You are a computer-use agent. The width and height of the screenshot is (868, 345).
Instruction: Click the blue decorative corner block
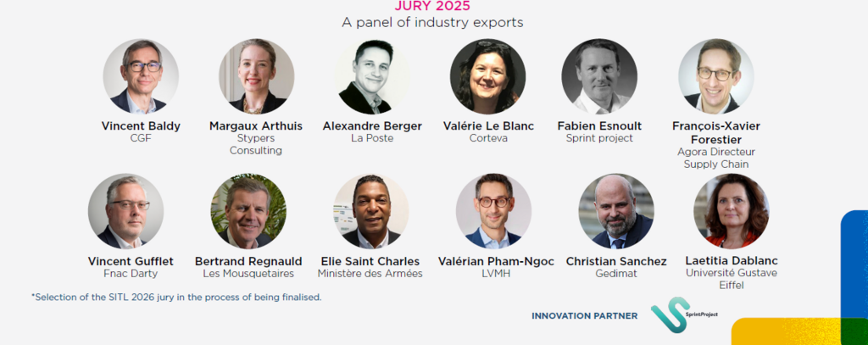pos(854,264)
